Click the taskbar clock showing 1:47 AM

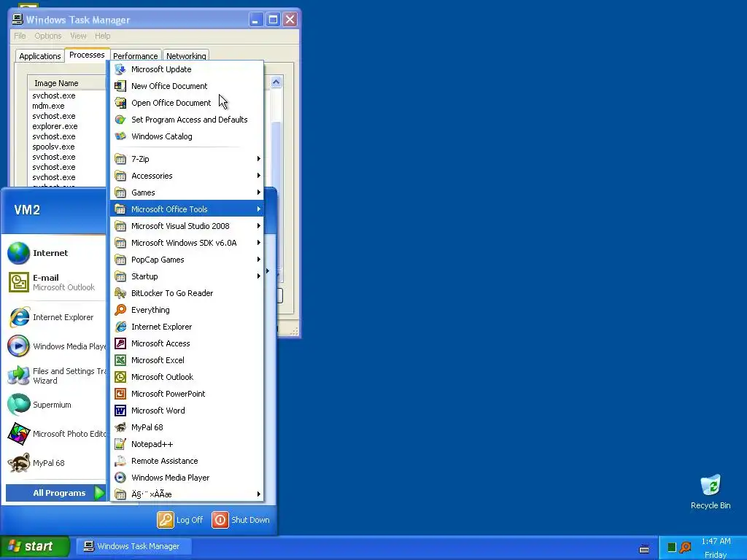[716, 541]
